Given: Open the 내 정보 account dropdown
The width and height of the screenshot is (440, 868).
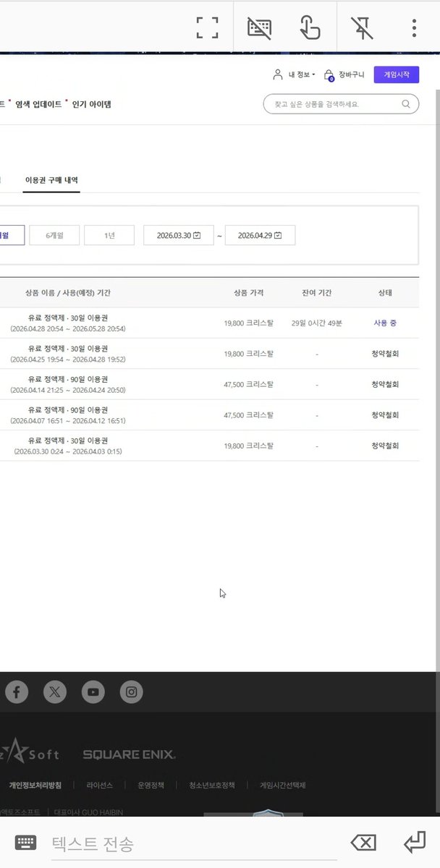Looking at the screenshot, I should 294,75.
